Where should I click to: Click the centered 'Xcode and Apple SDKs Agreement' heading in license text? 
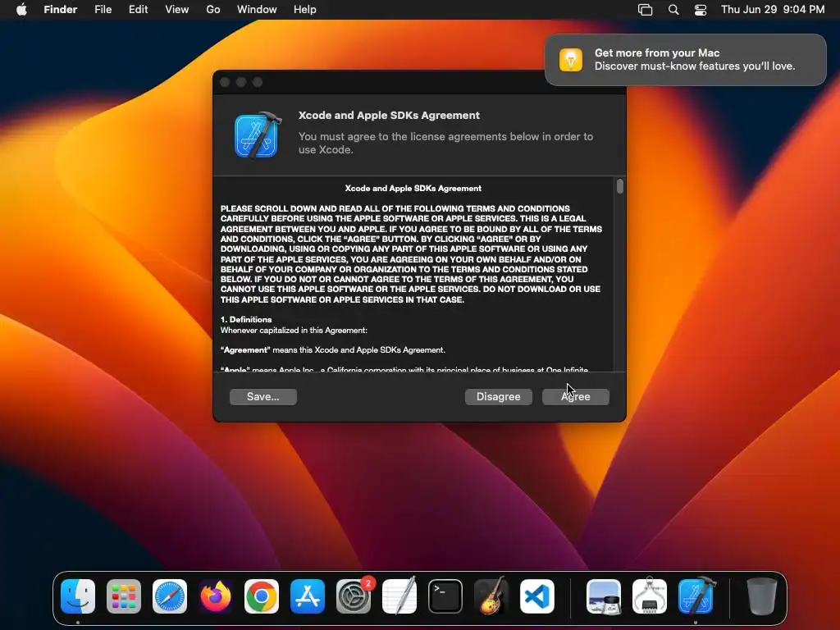413,189
